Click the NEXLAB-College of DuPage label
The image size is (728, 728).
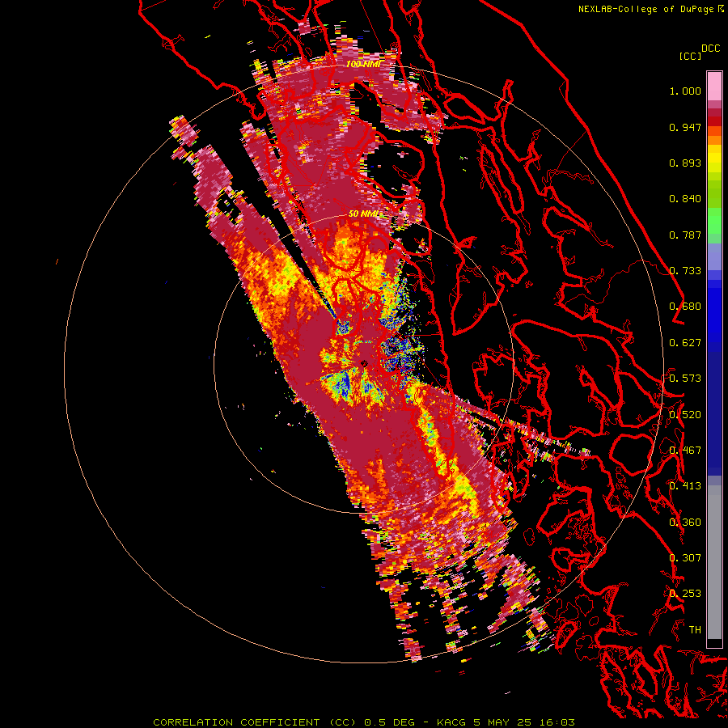coord(646,9)
